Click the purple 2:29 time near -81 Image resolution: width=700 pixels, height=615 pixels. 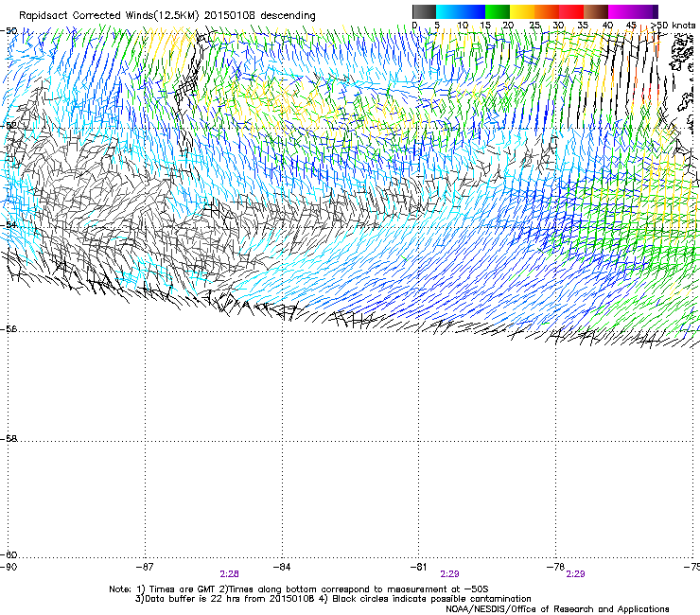(449, 574)
